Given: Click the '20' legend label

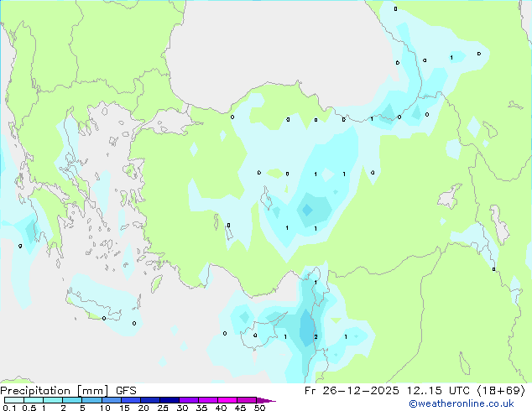Looking at the screenshot, I should 143,408.
